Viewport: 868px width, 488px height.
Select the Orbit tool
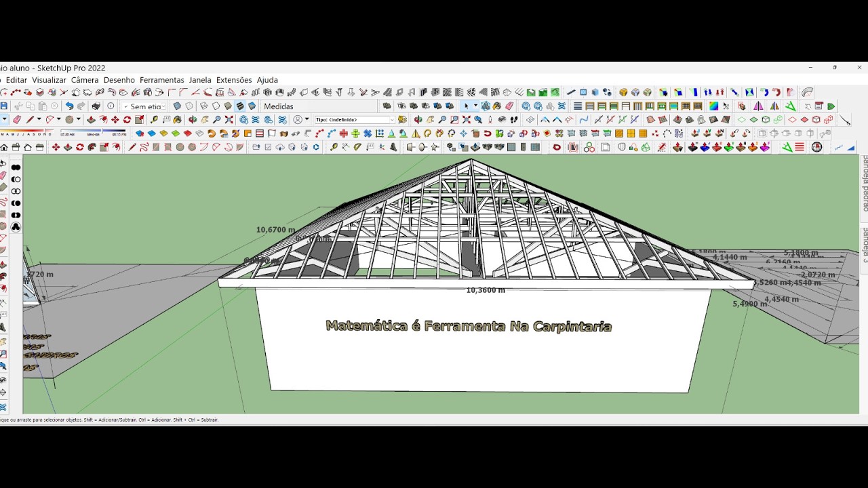point(193,119)
